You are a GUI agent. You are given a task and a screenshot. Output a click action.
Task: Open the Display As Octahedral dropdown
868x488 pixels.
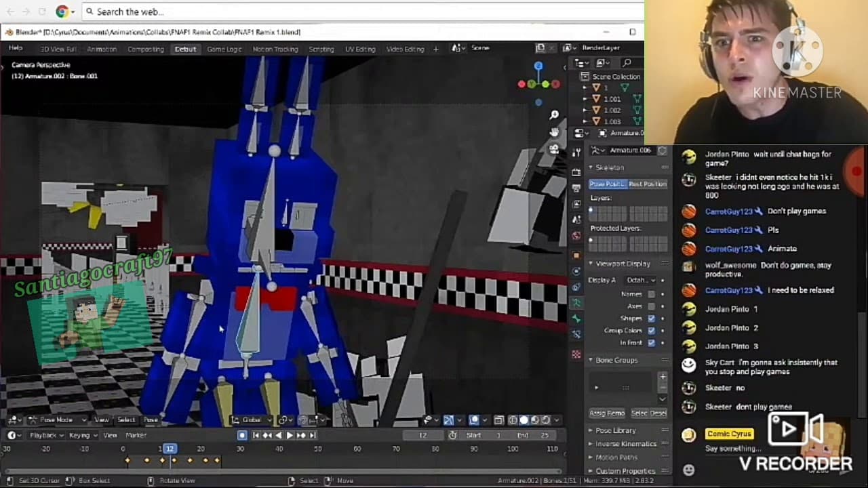pos(642,280)
